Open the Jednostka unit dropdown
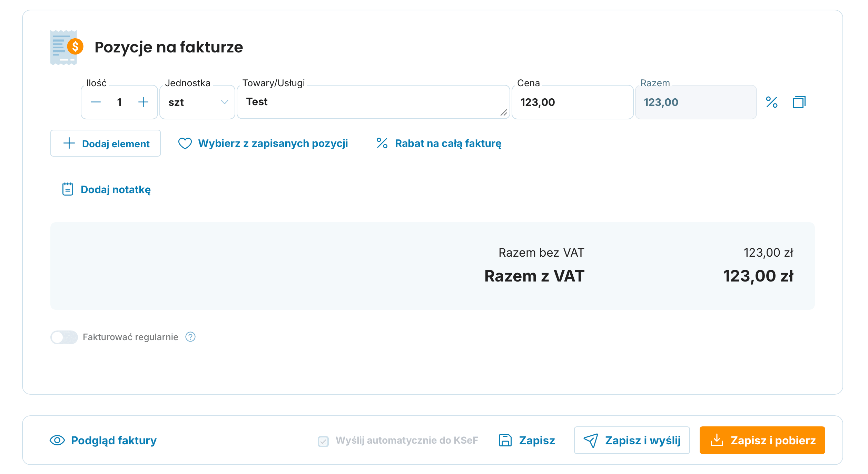This screenshot has width=868, height=474. pos(197,102)
